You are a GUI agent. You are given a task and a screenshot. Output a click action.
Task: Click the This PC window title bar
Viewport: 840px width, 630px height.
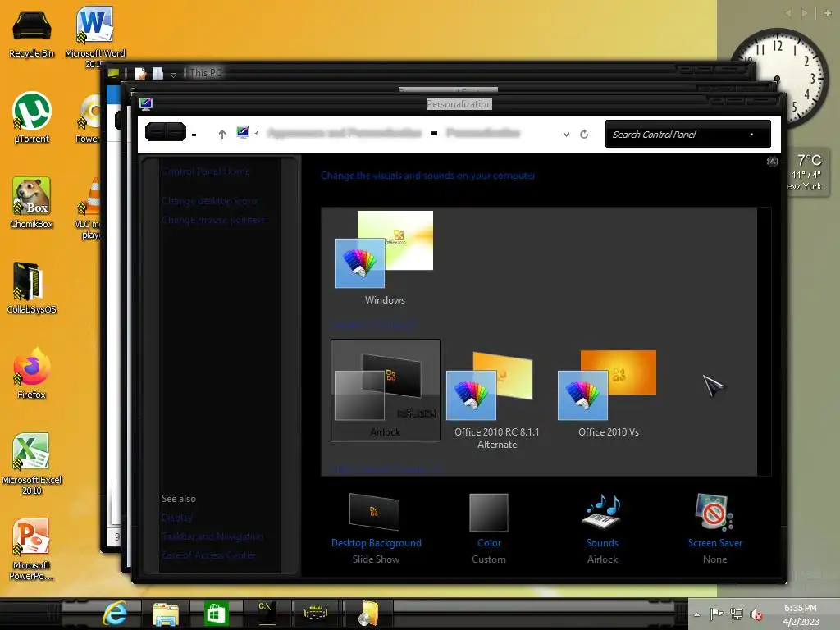(428, 73)
